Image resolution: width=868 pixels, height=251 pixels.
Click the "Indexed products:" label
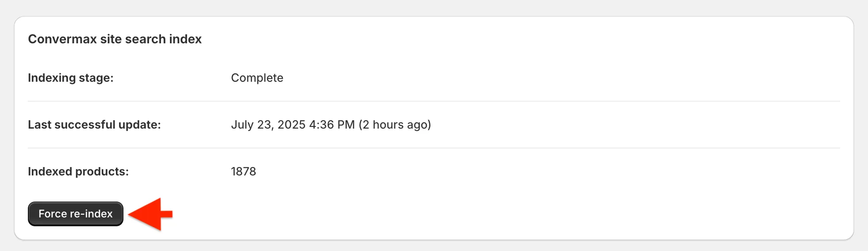(78, 171)
